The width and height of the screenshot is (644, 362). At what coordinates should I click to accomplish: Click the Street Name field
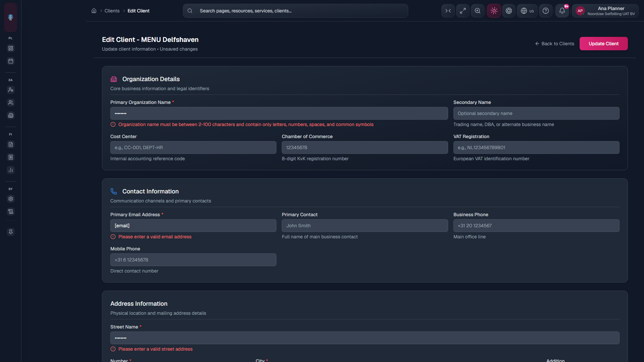pyautogui.click(x=365, y=338)
